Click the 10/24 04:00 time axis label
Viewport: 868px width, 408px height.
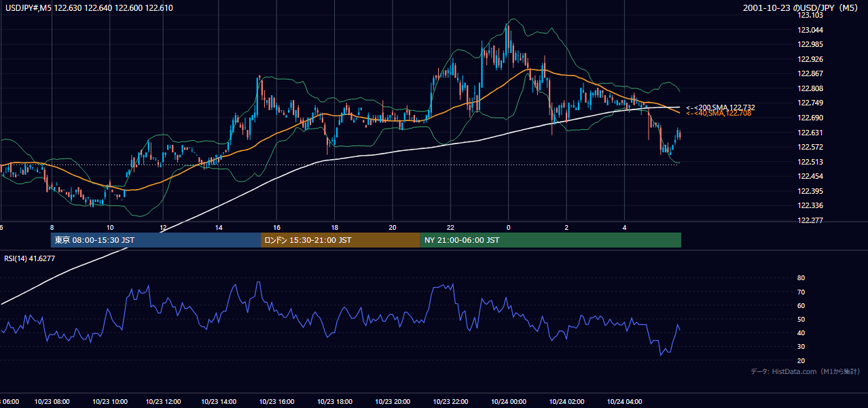click(x=624, y=401)
